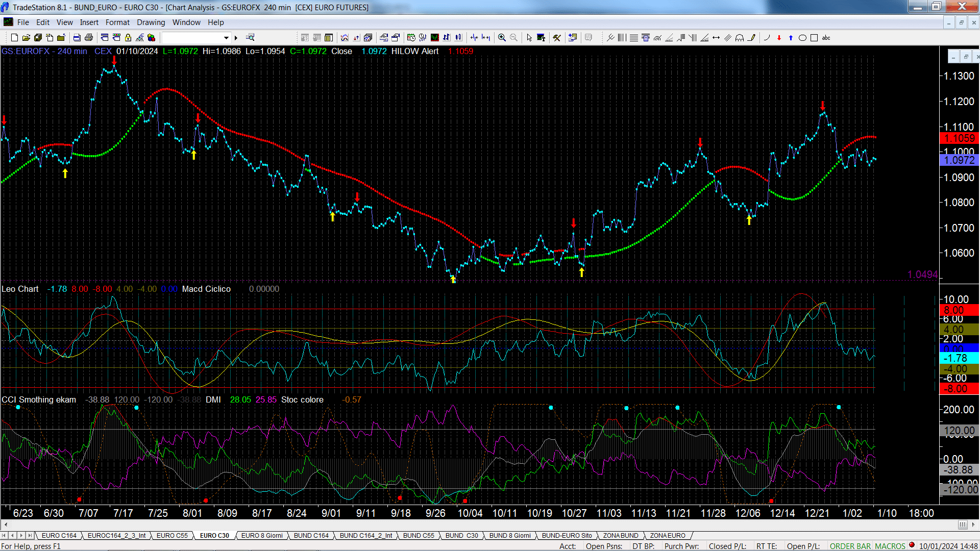The width and height of the screenshot is (980, 551).
Task: Select the parallel lines drawing tool
Action: tap(728, 38)
